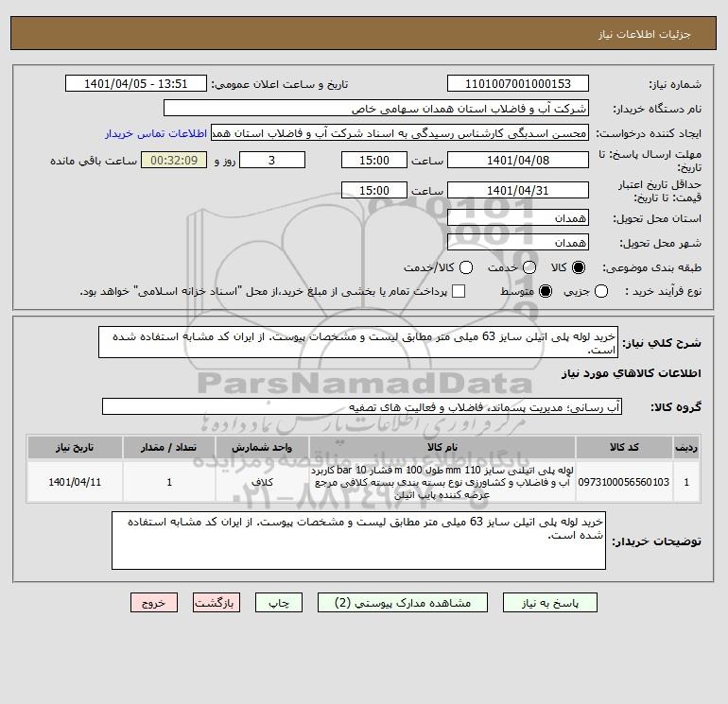Viewport: 728px width, 704px height.
Task: Click the چاپ print button
Action: tap(279, 603)
